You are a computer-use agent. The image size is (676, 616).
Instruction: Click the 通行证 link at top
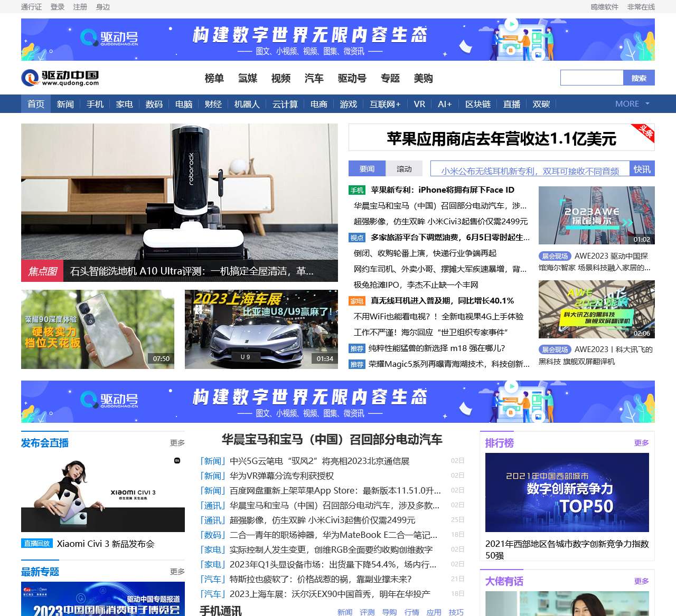point(31,7)
